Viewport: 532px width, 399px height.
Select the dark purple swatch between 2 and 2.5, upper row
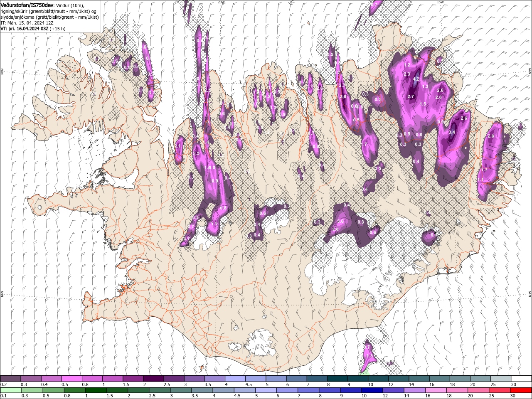(153, 379)
